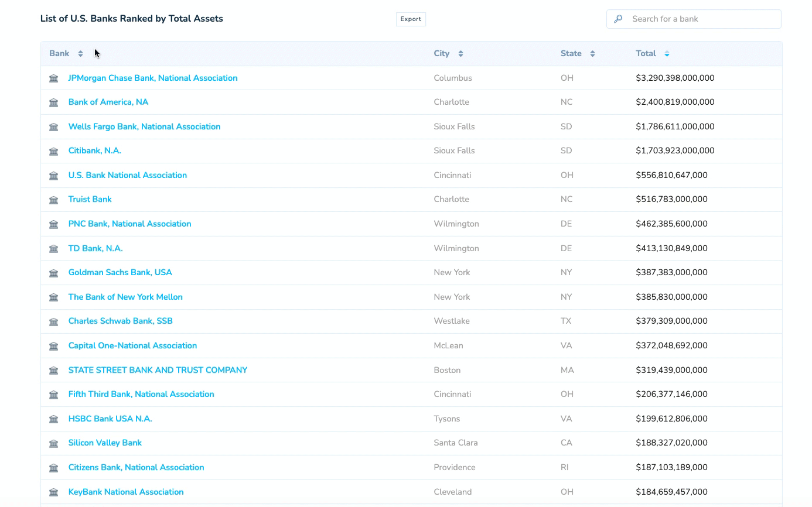
Task: Open the HSBC Bank USA N.A. link
Action: coord(110,419)
